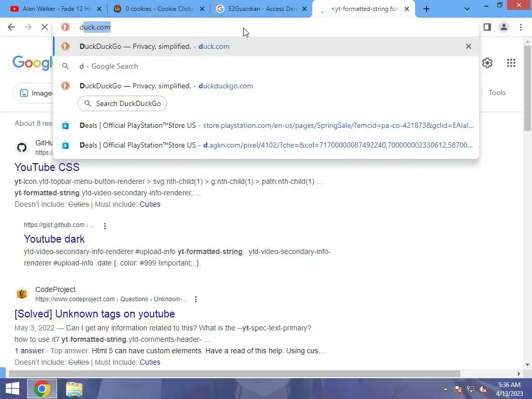Viewport: 532px width, 399px height.
Task: Remove the duck.com suggestion
Action: tap(469, 46)
